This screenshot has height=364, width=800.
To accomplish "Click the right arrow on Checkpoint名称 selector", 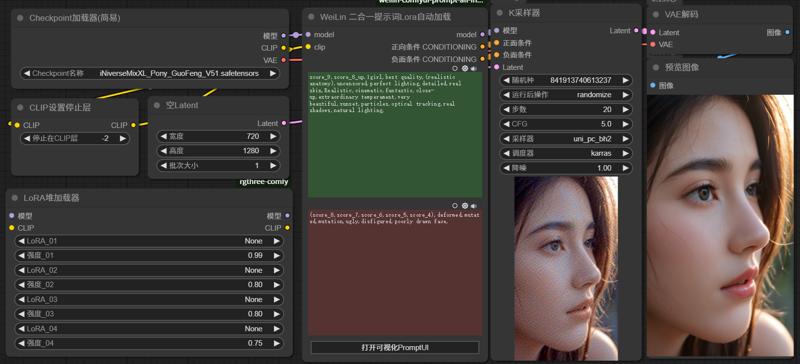I will [273, 74].
